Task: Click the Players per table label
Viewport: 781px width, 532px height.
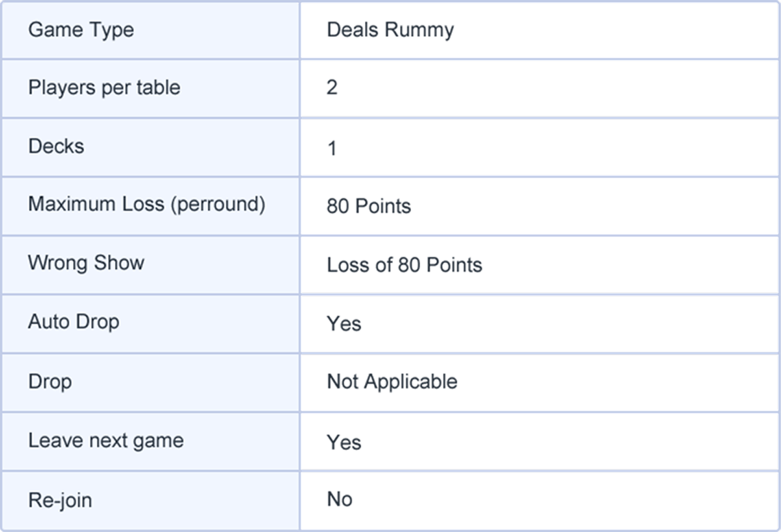Action: [x=104, y=88]
